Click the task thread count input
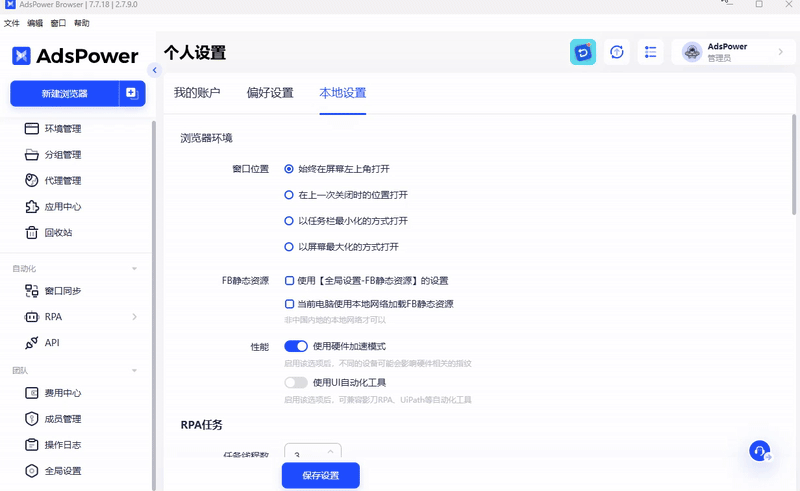 pos(312,451)
